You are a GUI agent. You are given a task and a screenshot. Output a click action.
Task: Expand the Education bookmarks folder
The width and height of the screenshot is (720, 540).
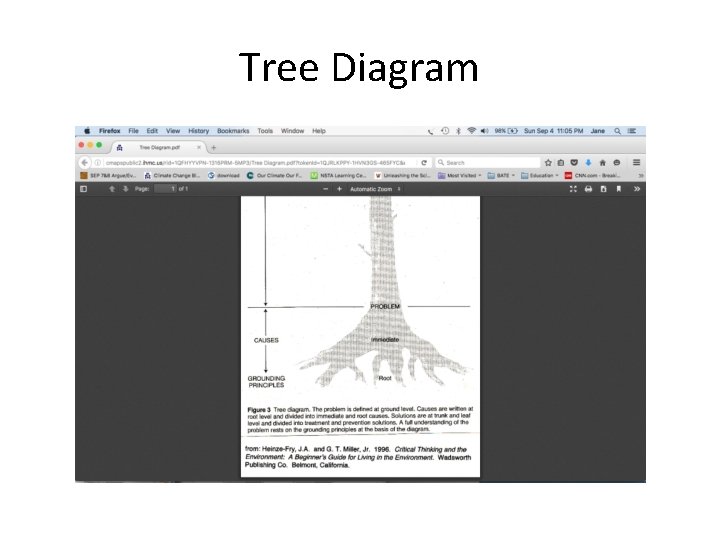point(540,175)
